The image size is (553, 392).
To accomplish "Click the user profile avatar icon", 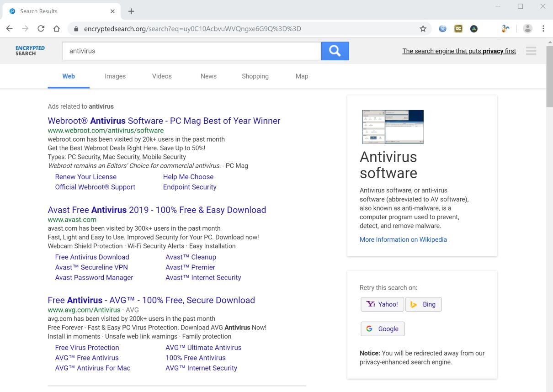I will click(x=527, y=29).
